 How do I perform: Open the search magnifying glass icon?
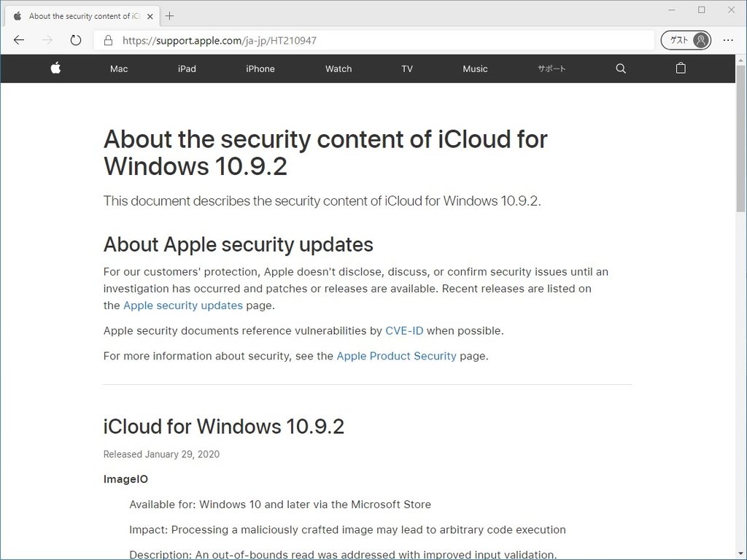pos(620,69)
